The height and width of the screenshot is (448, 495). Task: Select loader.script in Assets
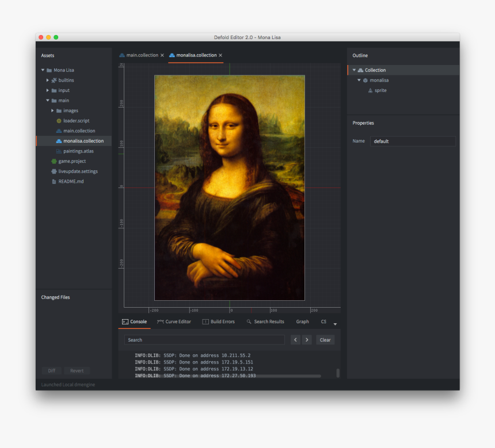click(74, 121)
